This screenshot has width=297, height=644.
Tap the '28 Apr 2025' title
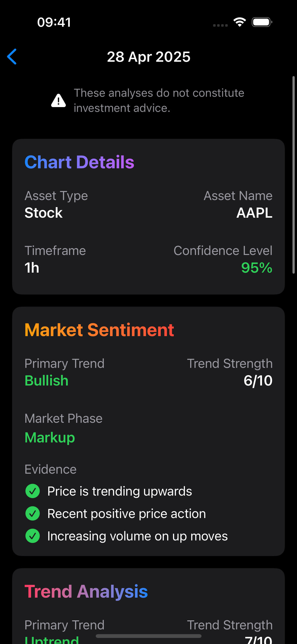(x=149, y=57)
